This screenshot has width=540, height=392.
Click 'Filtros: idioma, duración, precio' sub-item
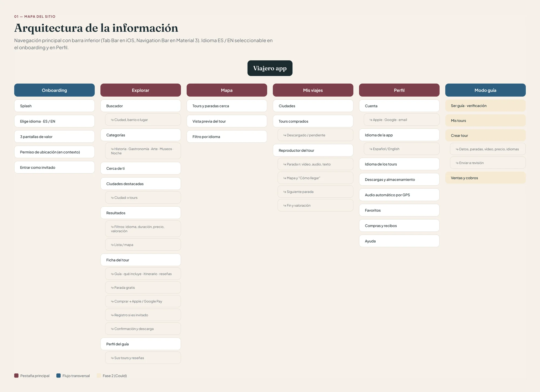143,229
